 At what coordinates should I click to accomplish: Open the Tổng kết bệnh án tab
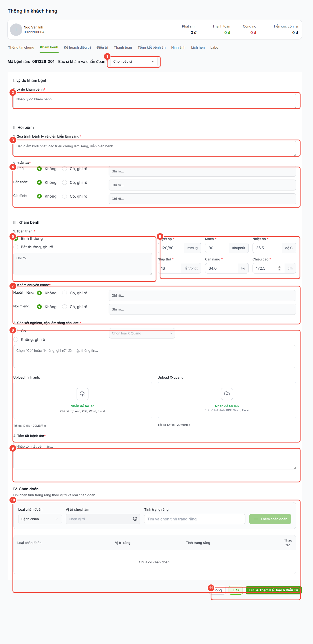pos(152,47)
